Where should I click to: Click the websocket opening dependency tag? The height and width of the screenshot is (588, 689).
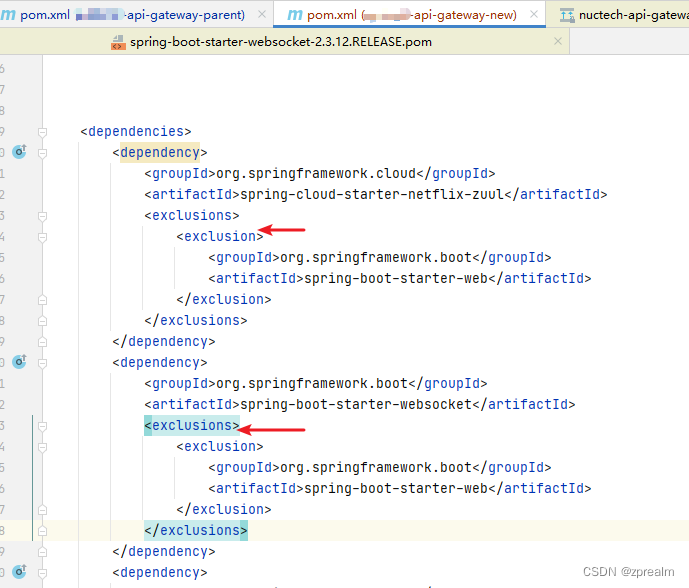coord(160,363)
